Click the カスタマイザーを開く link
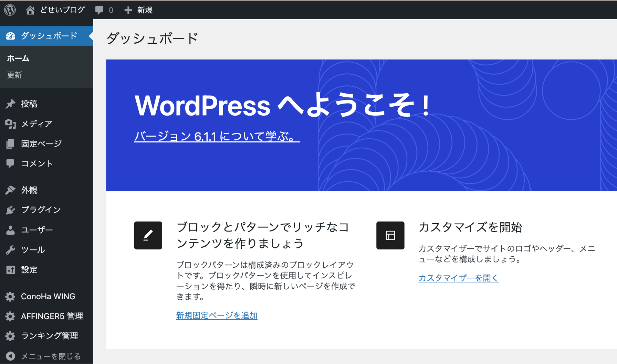 (x=459, y=278)
